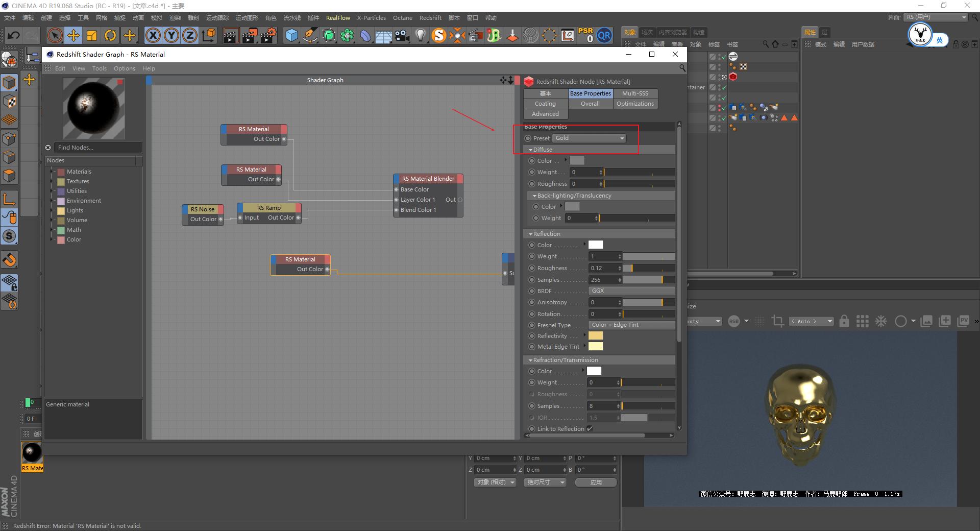
Task: Collapse the Reflection section
Action: point(531,233)
